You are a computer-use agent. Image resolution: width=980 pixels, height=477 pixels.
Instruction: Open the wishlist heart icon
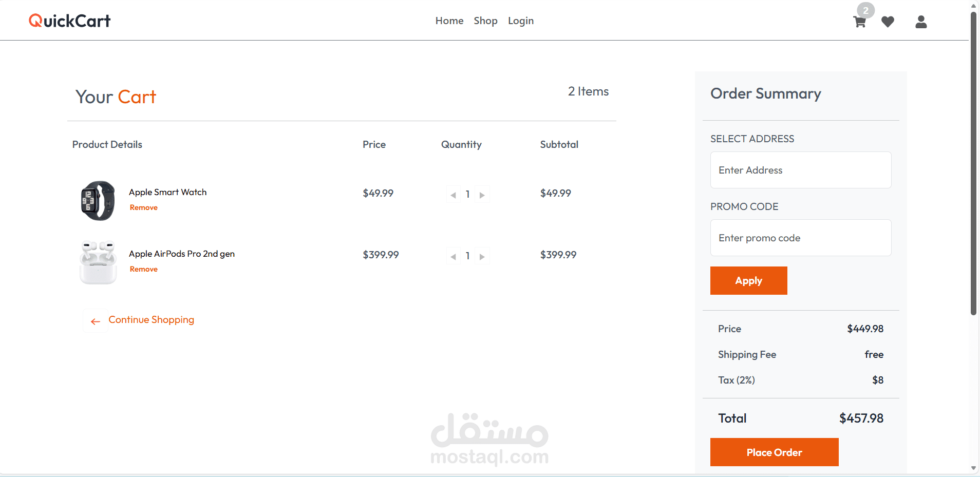[888, 22]
